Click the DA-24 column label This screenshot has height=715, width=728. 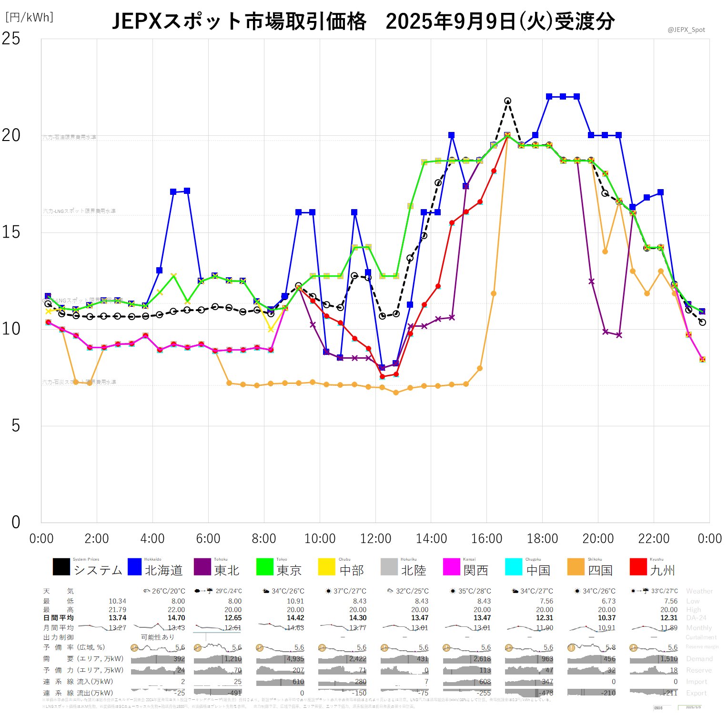696,618
